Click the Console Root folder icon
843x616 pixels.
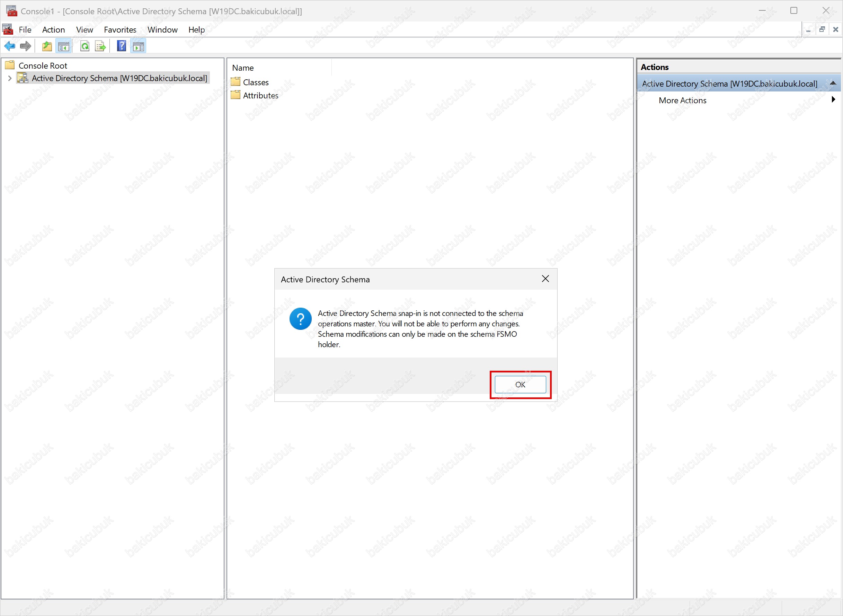10,65
